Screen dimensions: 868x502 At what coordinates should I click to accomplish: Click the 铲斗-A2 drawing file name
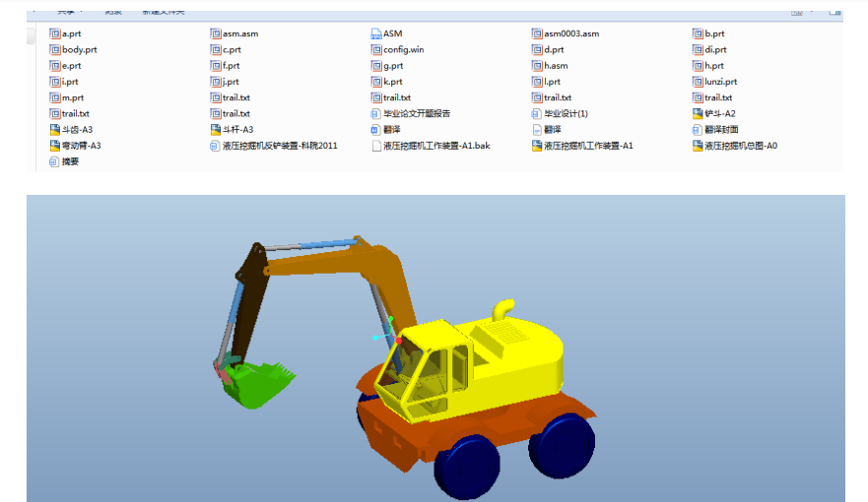click(x=720, y=114)
